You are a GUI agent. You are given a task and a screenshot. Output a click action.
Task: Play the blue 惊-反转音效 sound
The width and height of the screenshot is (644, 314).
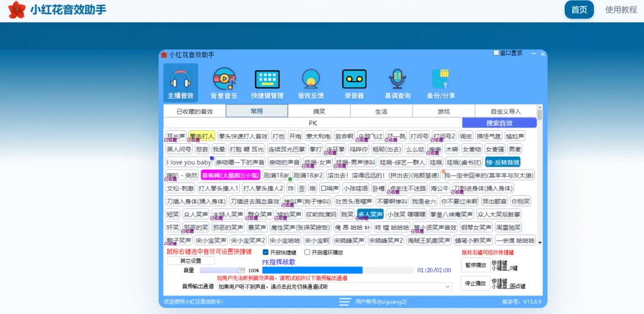coord(503,162)
